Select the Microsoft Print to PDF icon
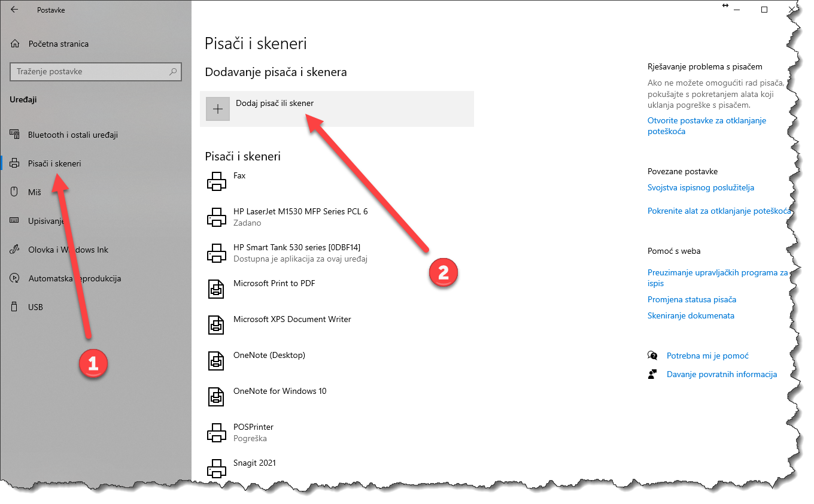The height and width of the screenshot is (504, 814). [x=216, y=289]
